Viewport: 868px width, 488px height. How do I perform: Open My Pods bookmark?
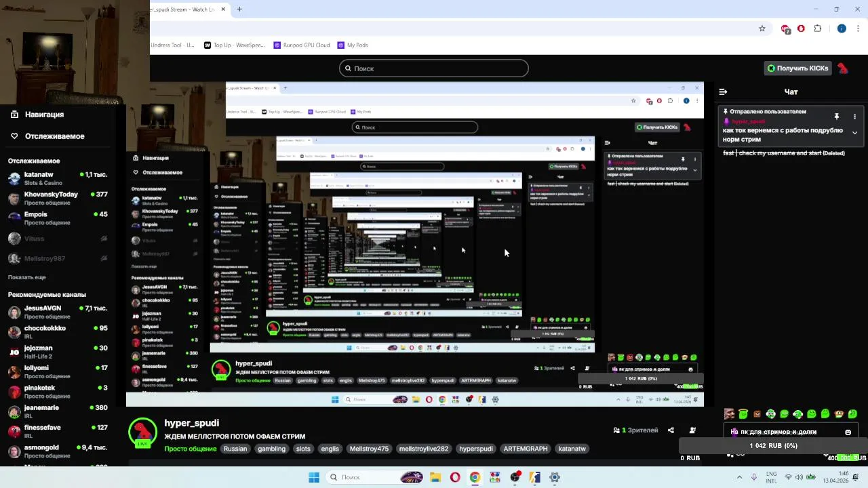click(x=352, y=45)
